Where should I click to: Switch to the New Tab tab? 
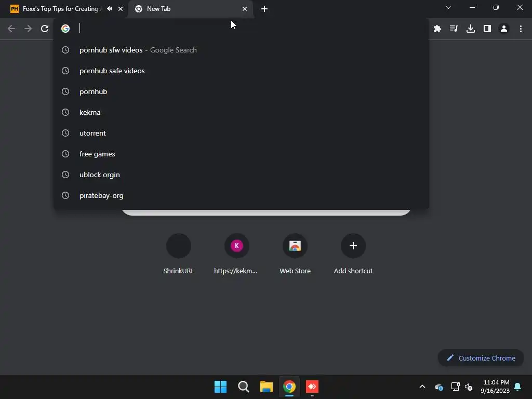point(190,9)
